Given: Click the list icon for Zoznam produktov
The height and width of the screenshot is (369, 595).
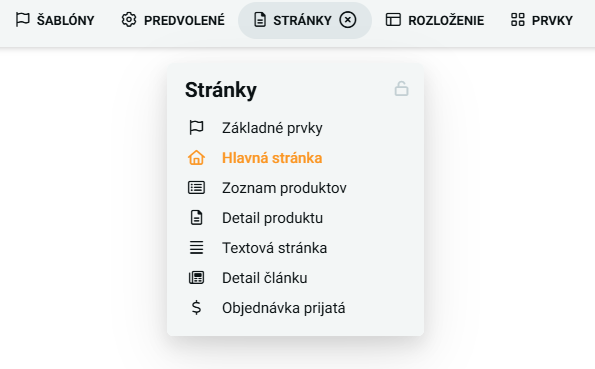Looking at the screenshot, I should 196,188.
